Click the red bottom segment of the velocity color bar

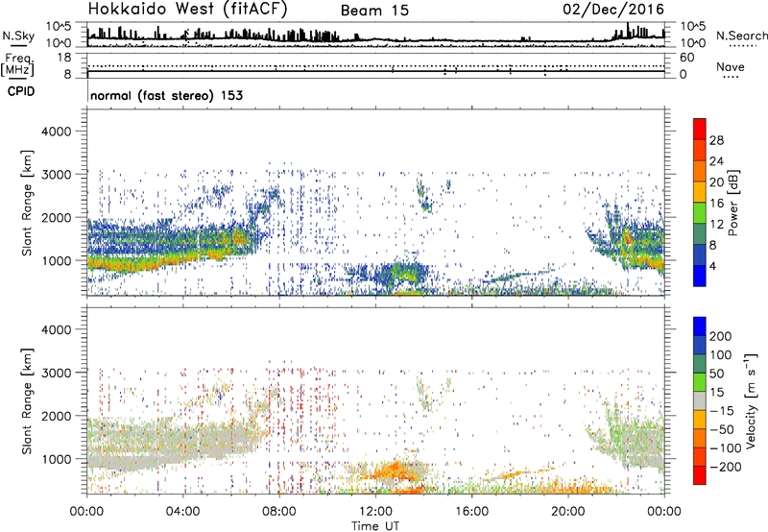[x=700, y=475]
